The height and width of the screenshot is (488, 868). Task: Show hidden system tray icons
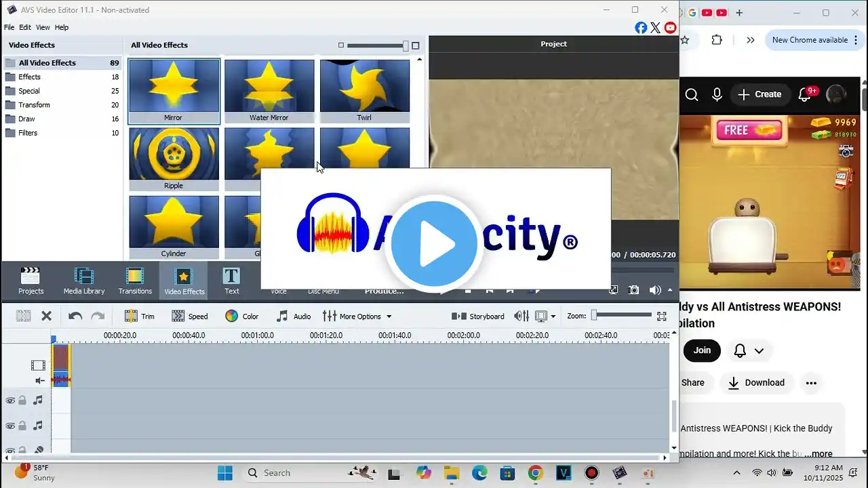737,472
